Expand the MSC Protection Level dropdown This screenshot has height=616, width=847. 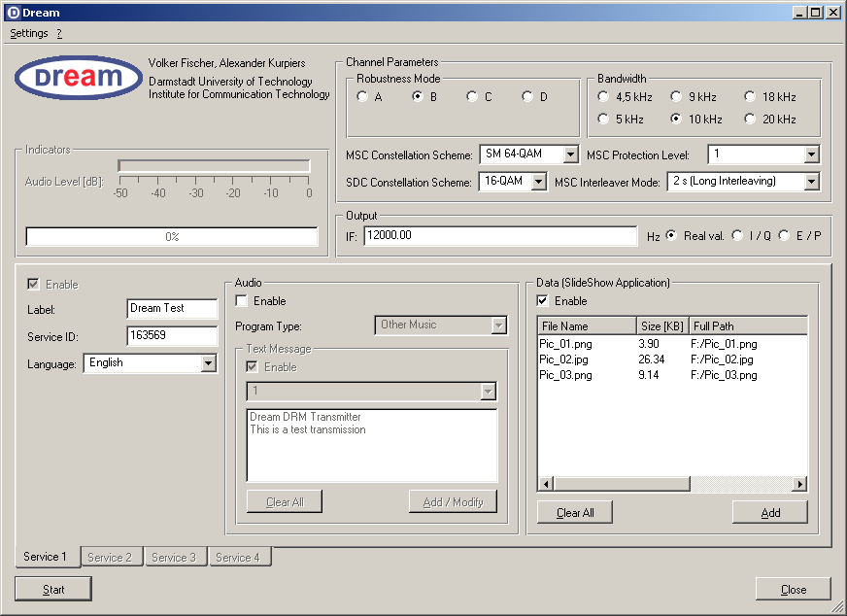(811, 154)
